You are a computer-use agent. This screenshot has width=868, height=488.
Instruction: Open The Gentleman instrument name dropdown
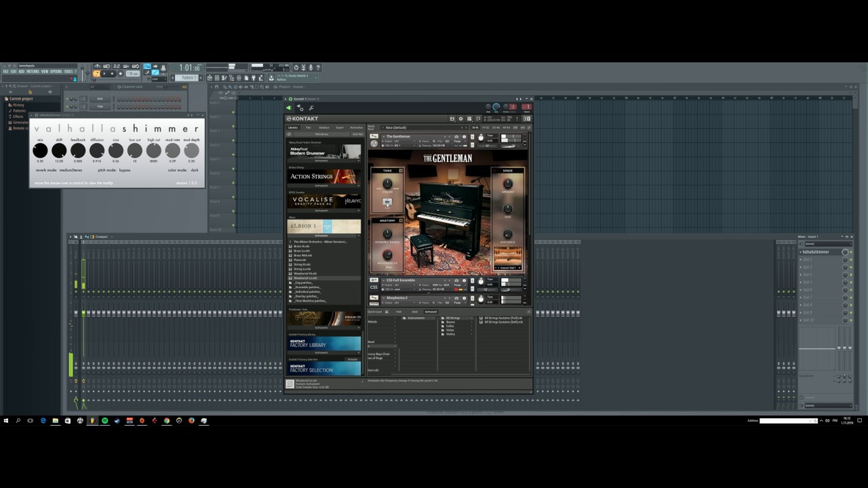[384, 137]
